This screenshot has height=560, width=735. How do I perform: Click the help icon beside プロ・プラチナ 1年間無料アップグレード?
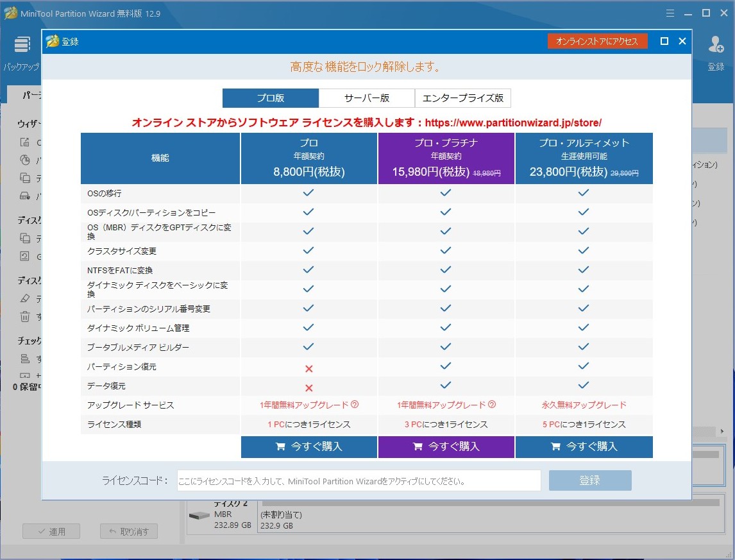click(492, 405)
